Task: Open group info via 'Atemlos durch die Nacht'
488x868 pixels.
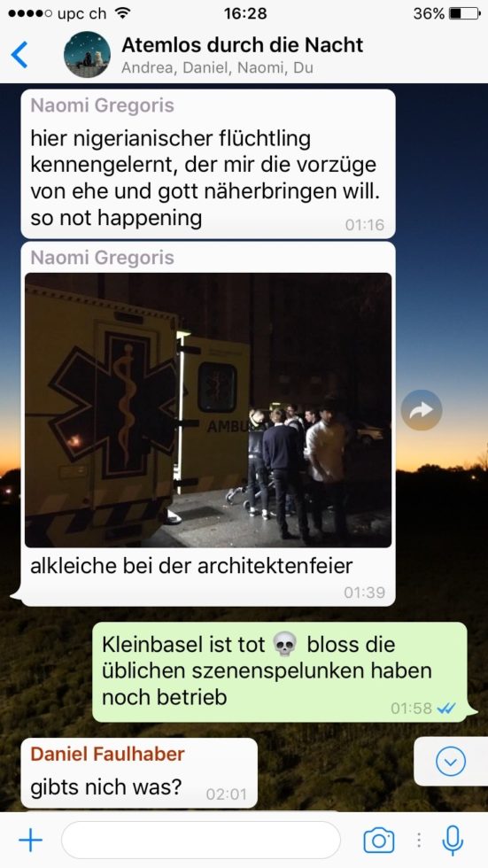Action: tap(243, 45)
